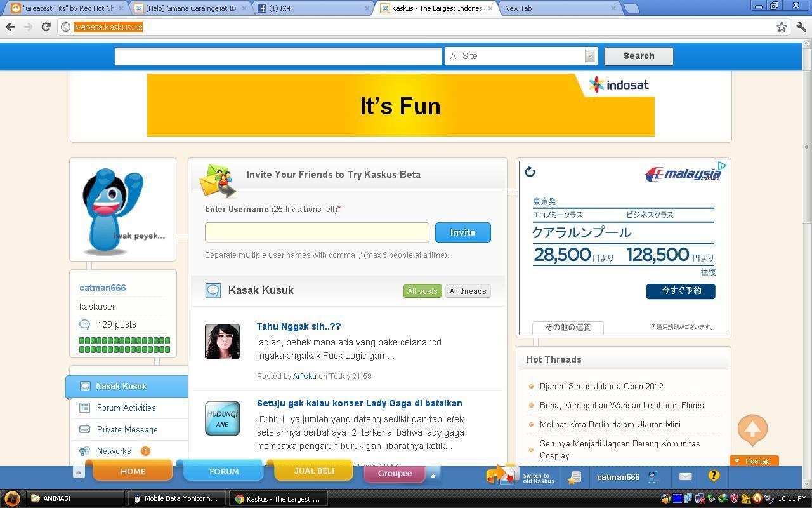Click the Kasak Kusuk speech bubble icon

pos(213,291)
